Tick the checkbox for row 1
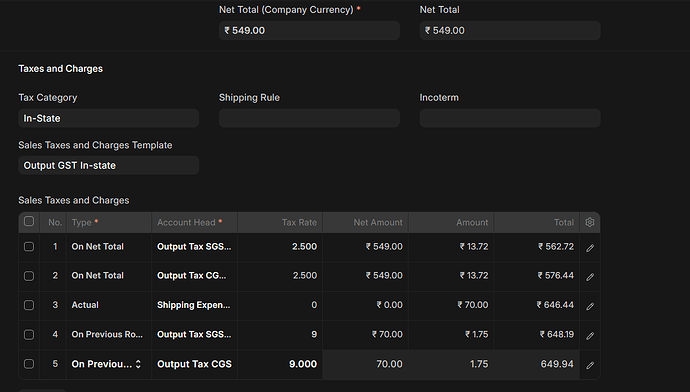Screen dimensions: 690x392 point(29,246)
